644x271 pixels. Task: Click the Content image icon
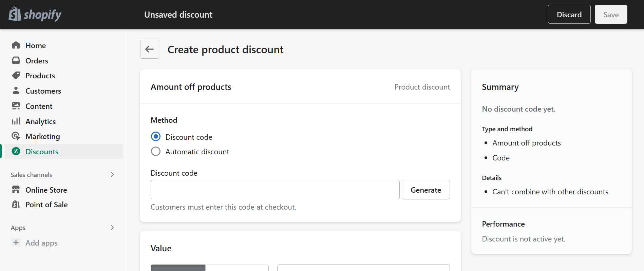[16, 106]
